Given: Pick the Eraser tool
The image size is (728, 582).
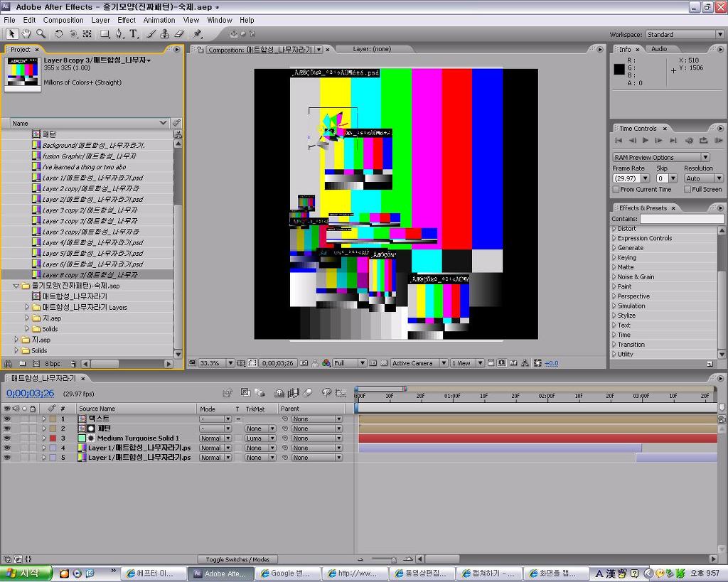Looking at the screenshot, I should click(178, 33).
